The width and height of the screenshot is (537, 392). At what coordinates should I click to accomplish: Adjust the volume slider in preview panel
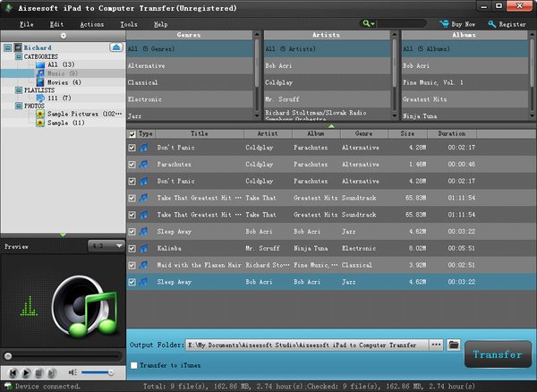coord(98,371)
